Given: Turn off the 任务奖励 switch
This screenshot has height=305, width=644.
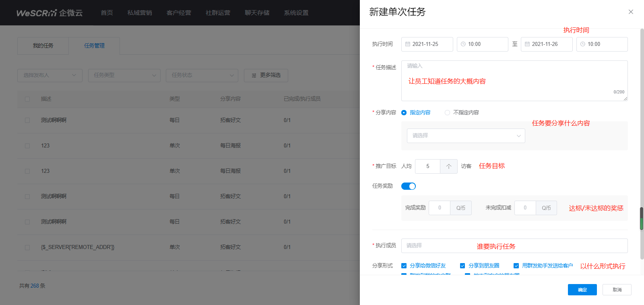Looking at the screenshot, I should [x=409, y=186].
